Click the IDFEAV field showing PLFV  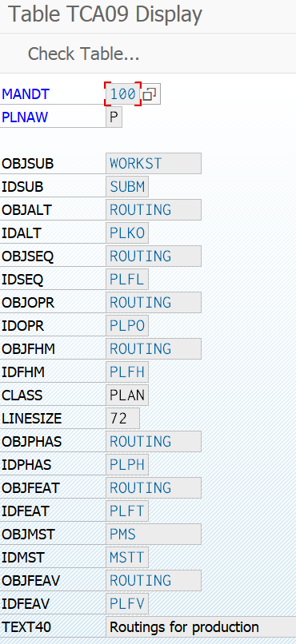tap(127, 604)
